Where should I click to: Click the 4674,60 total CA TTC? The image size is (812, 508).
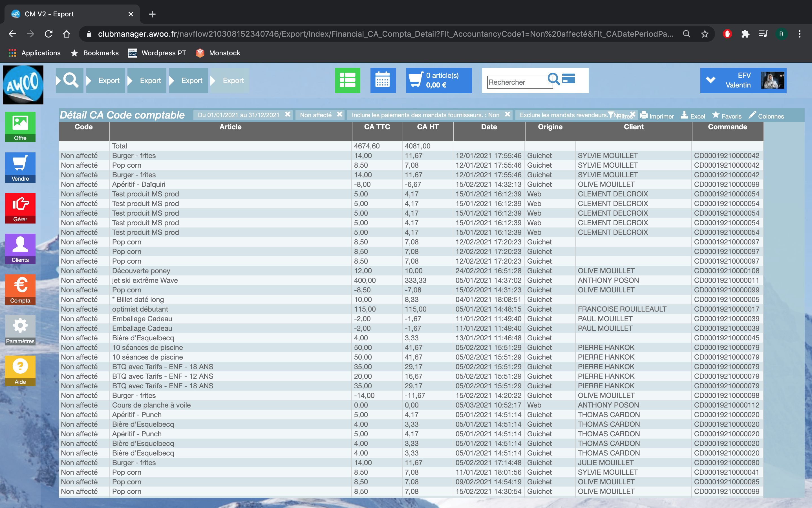pos(367,146)
